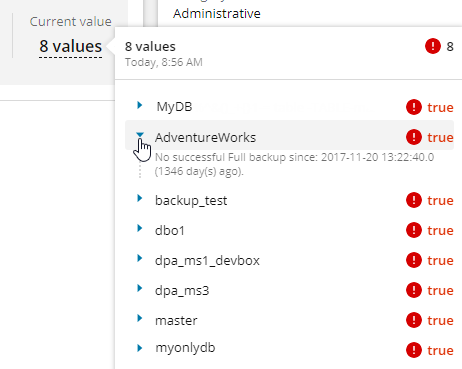Screen dimensions: 462x369
Task: Click the true value on MyDB row
Action: click(440, 107)
